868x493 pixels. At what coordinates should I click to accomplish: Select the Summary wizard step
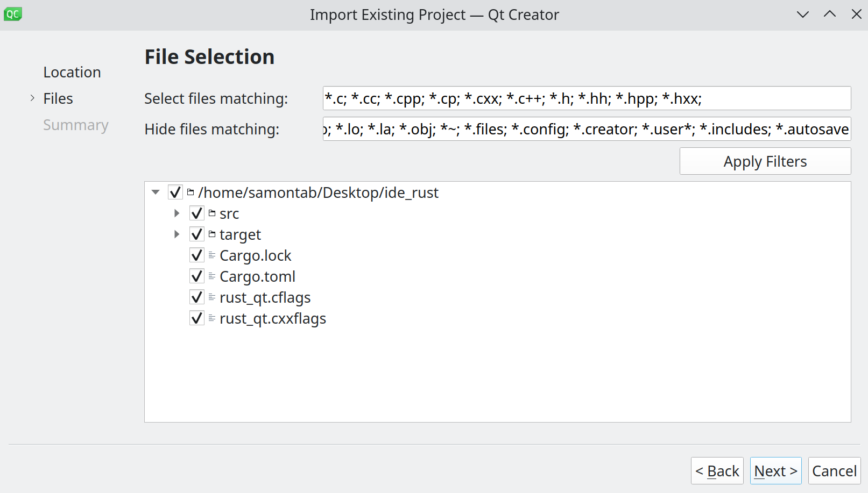[x=76, y=125]
